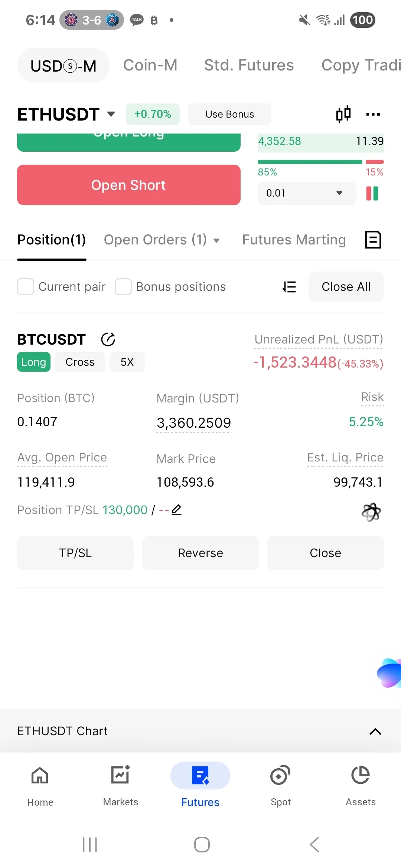The width and height of the screenshot is (401, 868).
Task: Tap the share icon next to BTCUSDT
Action: (x=108, y=339)
